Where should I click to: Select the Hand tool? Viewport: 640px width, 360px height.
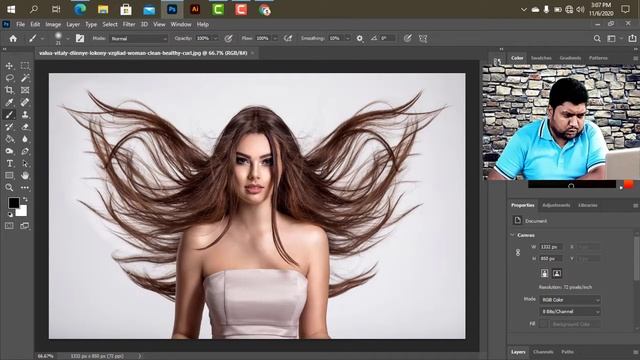pos(25,176)
